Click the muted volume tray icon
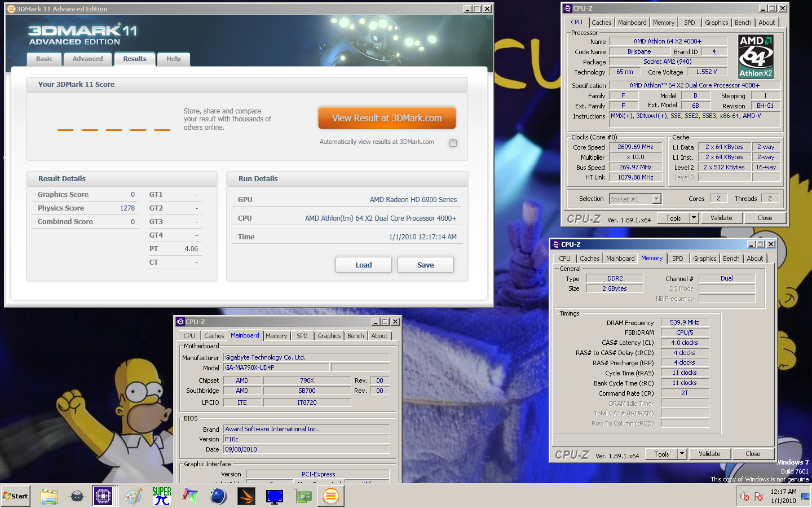Image resolution: width=812 pixels, height=508 pixels. point(745,497)
